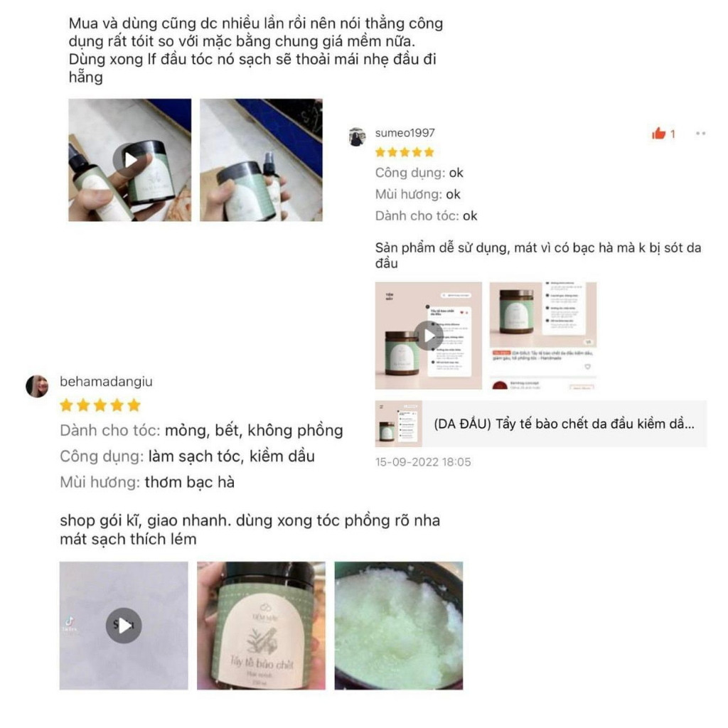Click the linked product thumbnail image
The height and width of the screenshot is (728, 728).
point(398,424)
